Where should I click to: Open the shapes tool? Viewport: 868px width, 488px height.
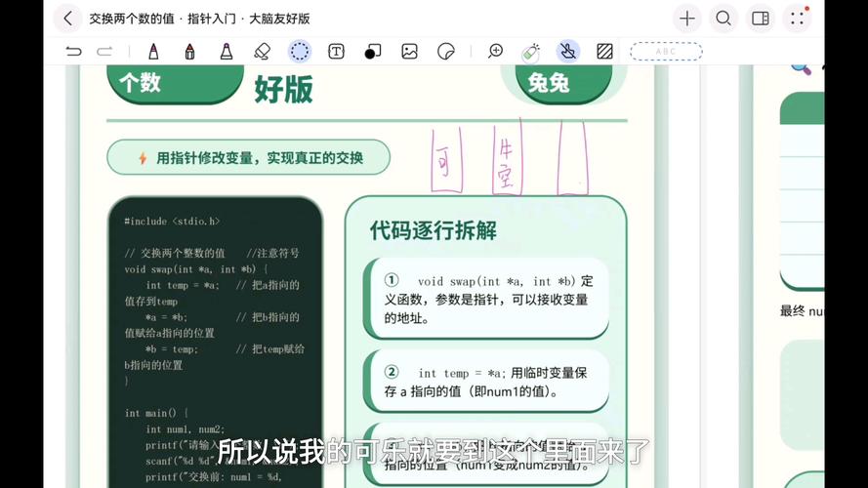point(373,52)
